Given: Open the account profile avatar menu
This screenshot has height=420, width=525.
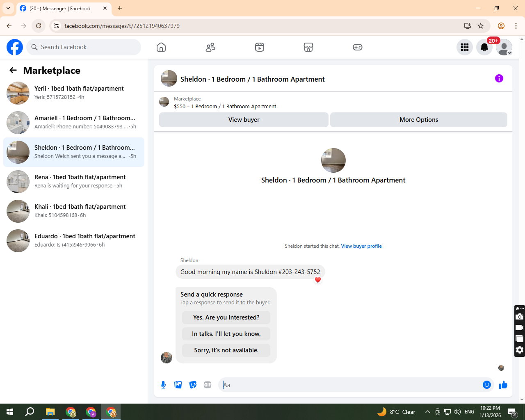Looking at the screenshot, I should pos(504,47).
